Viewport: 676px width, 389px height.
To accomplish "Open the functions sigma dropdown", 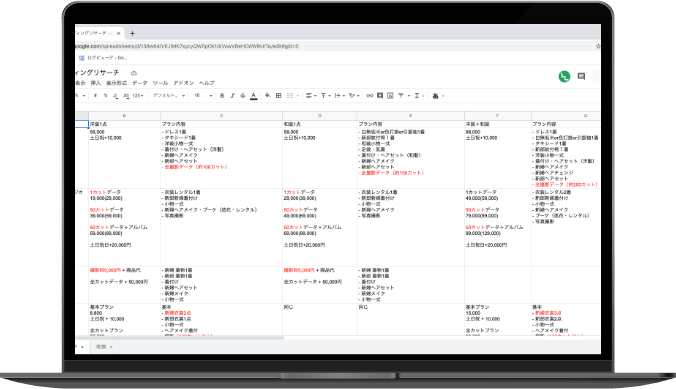I will 419,96.
